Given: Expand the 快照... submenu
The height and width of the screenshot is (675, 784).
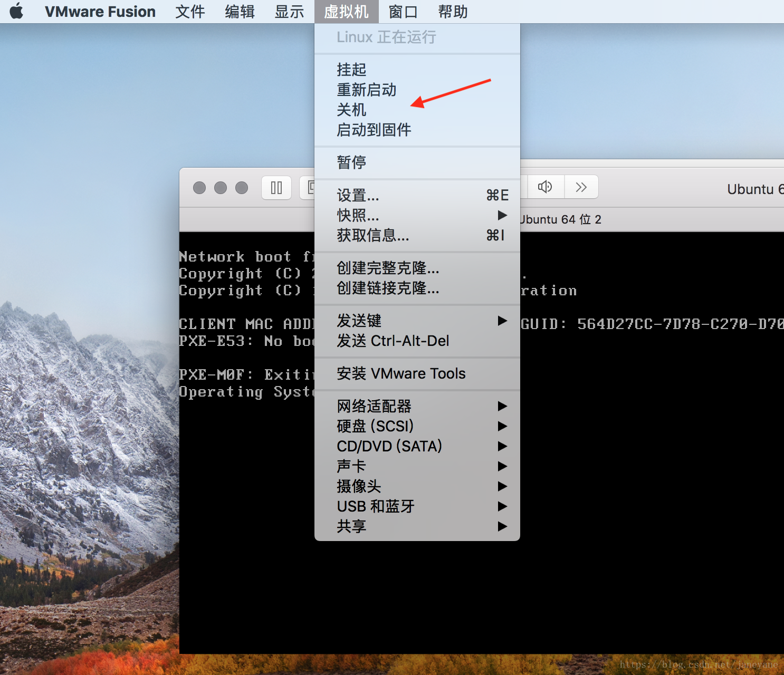Looking at the screenshot, I should [x=417, y=215].
